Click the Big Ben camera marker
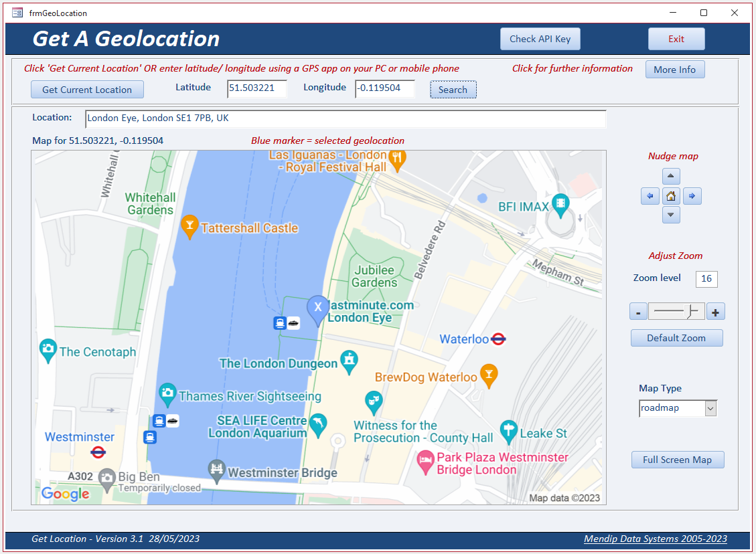This screenshot has height=554, width=756. pos(106,479)
